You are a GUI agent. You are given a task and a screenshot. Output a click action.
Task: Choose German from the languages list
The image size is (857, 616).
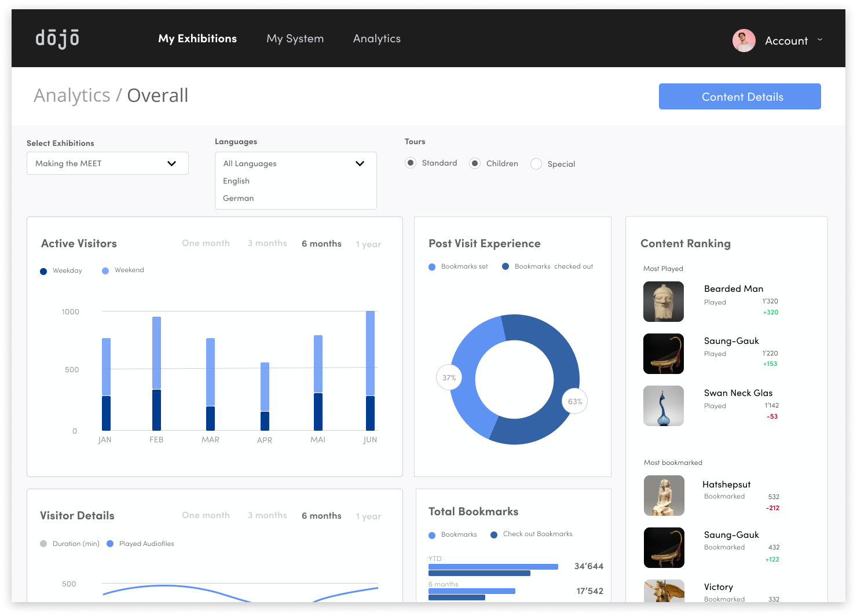(239, 198)
